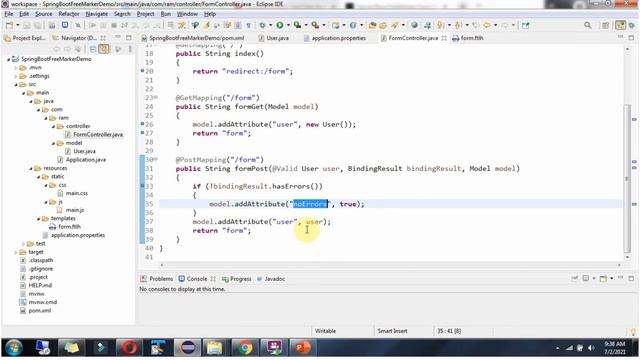Viewport: 640px width, 360px height.
Task: Expand the .mvn folder
Action: point(16,68)
